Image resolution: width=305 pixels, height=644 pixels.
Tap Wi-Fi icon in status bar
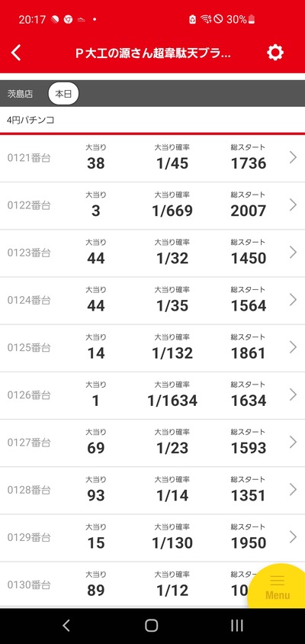(206, 19)
